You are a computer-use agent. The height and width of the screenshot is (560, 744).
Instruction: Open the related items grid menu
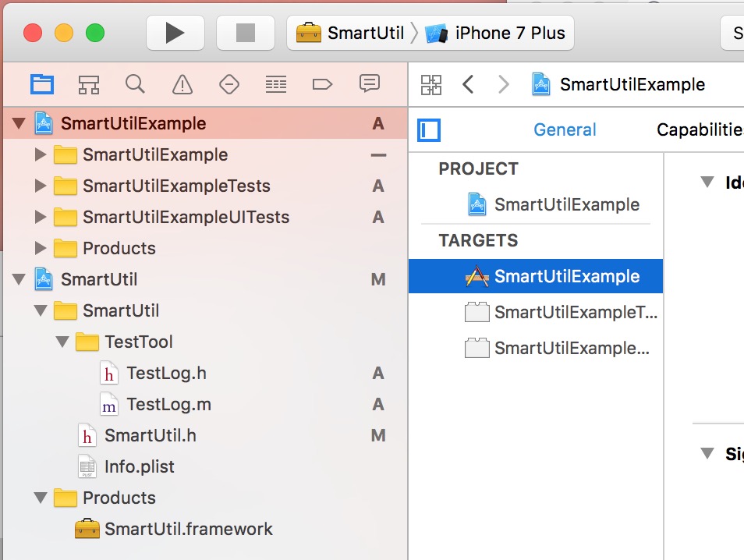click(431, 85)
